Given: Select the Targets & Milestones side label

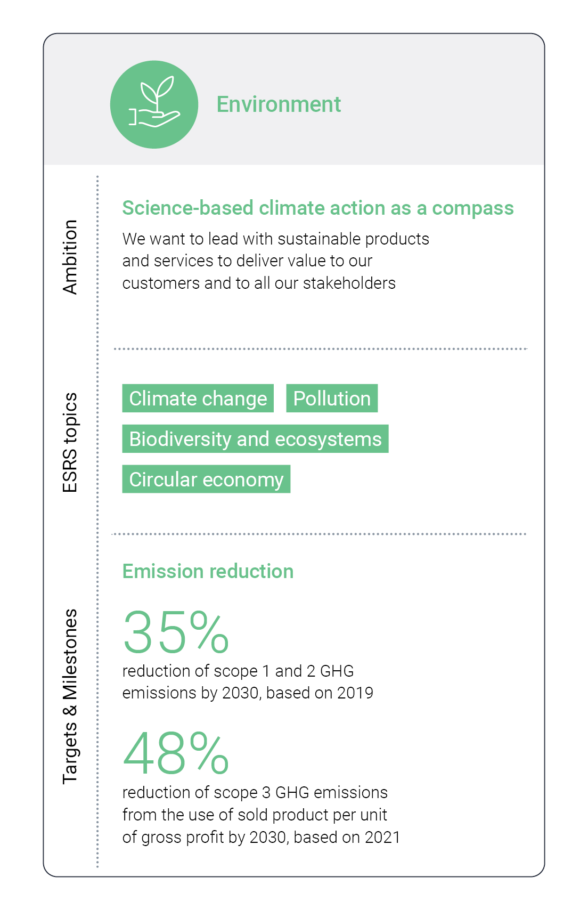Looking at the screenshot, I should coord(70,696).
